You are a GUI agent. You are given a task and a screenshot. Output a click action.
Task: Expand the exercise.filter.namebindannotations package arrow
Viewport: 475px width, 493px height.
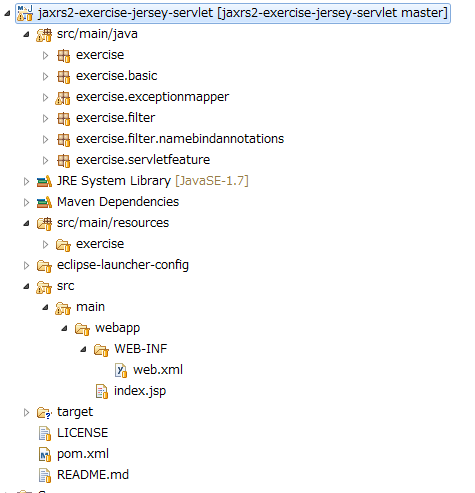click(x=46, y=140)
